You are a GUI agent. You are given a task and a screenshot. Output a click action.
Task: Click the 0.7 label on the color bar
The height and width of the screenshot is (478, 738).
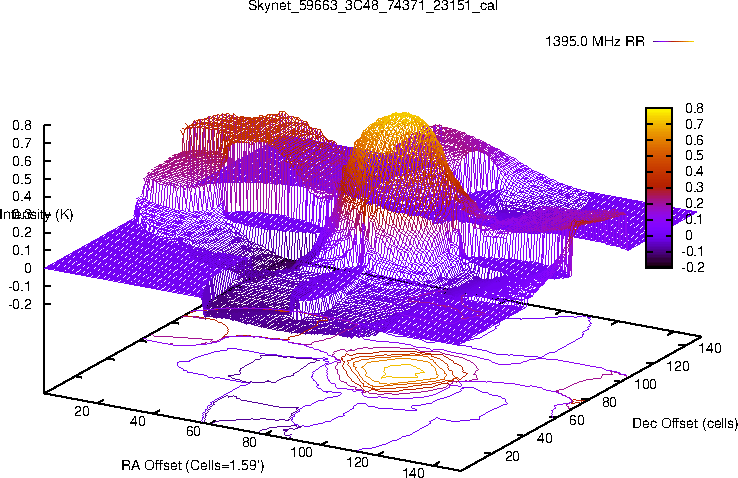(694, 125)
